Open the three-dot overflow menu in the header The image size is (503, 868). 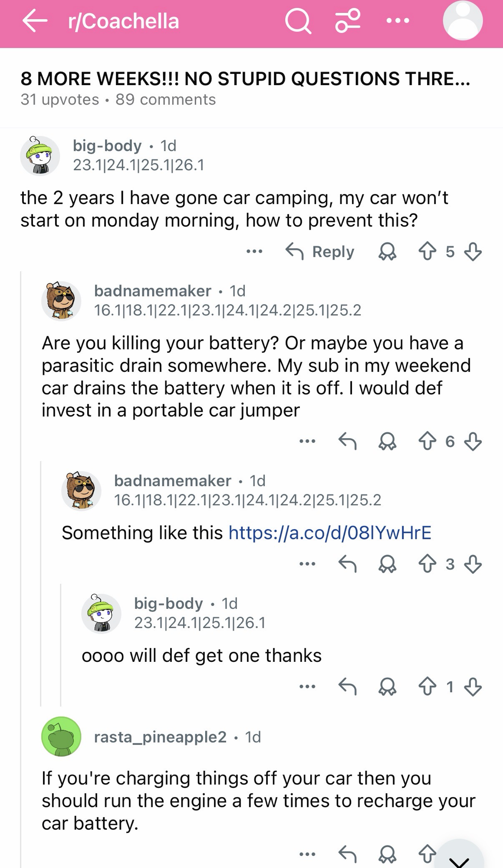tap(398, 20)
